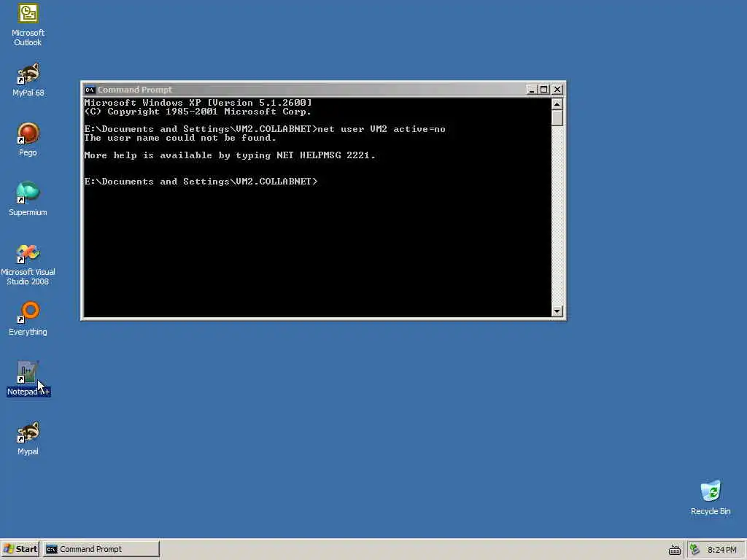Image resolution: width=747 pixels, height=560 pixels.
Task: Click the Command Prompt taskbar button
Action: tap(101, 549)
